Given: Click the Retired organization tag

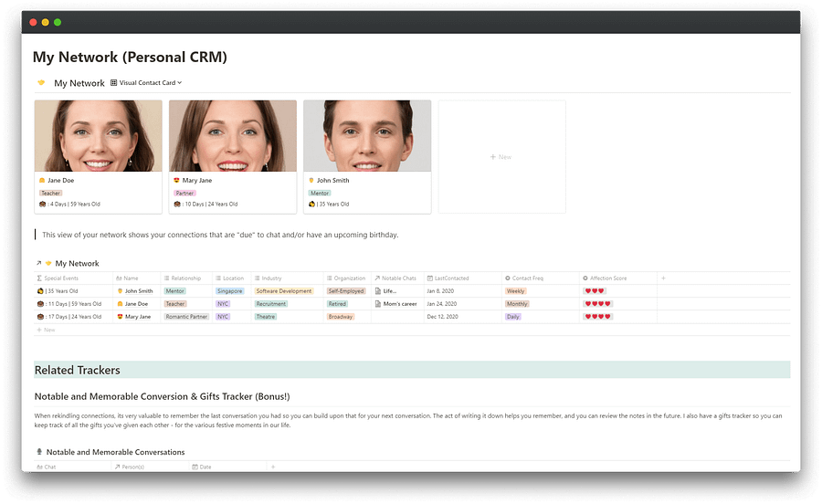Looking at the screenshot, I should [337, 303].
